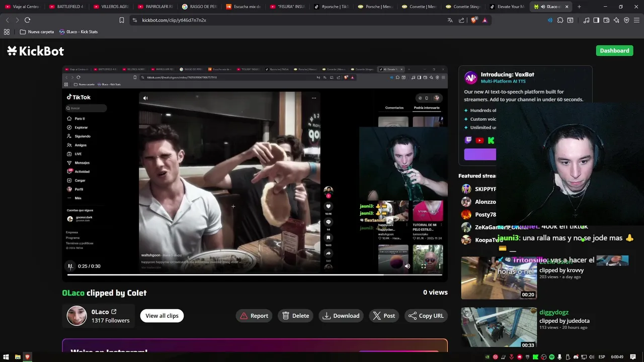This screenshot has height=362, width=644.
Task: Open music note playlist icon
Action: [x=586, y=20]
